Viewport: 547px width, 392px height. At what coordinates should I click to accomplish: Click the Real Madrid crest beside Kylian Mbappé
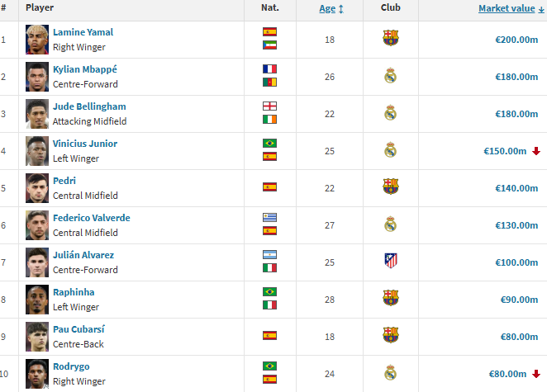tap(390, 76)
